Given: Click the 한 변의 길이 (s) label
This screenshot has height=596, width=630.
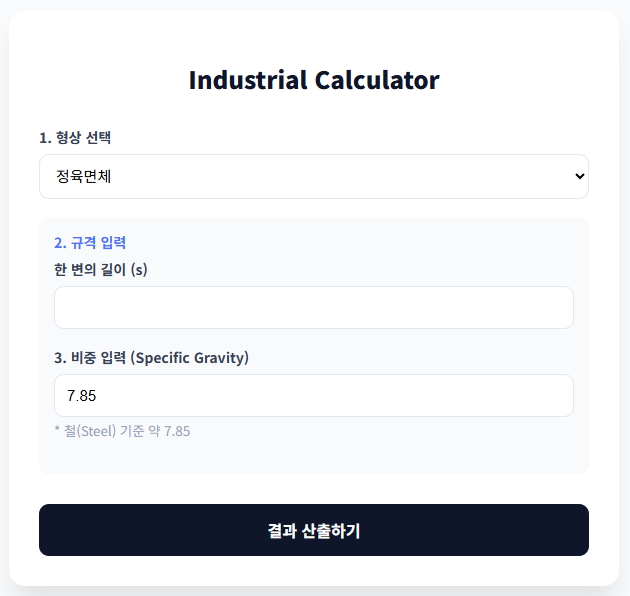Looking at the screenshot, I should [100, 269].
